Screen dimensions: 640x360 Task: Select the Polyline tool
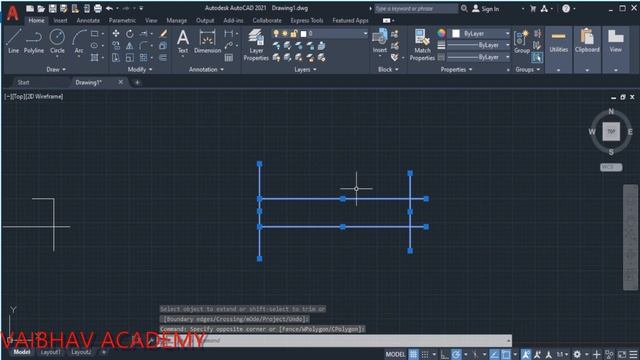(33, 41)
